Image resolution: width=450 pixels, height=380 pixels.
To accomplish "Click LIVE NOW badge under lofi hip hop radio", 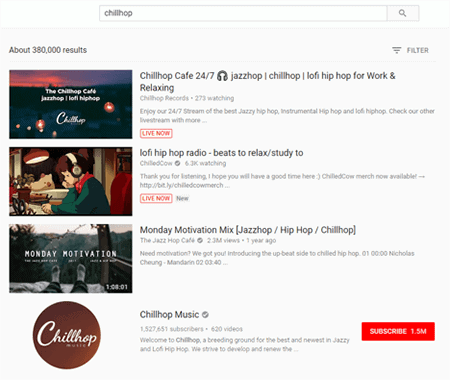I will coord(156,198).
